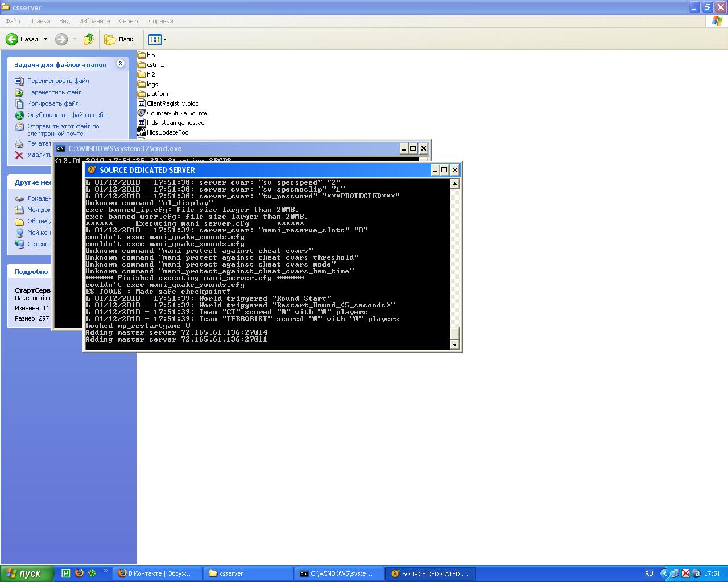
Task: Go up one folder level in Explorer
Action: (88, 39)
